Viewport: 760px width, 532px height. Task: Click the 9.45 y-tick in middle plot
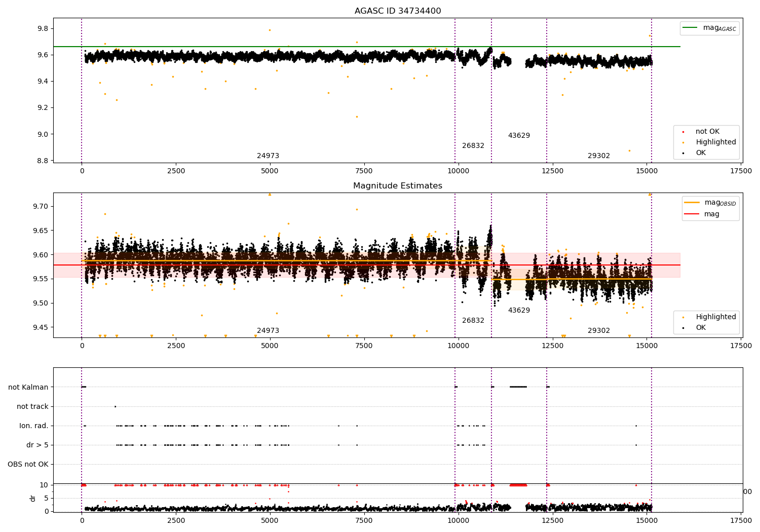[x=41, y=327]
